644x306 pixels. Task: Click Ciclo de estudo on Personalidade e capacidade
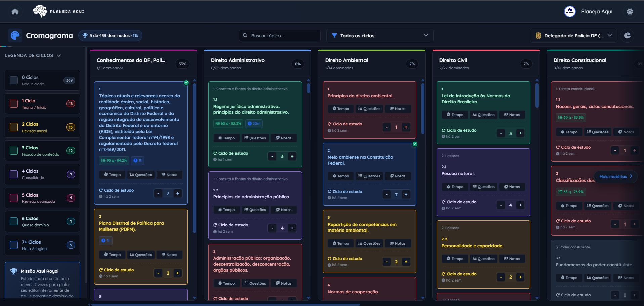click(459, 274)
